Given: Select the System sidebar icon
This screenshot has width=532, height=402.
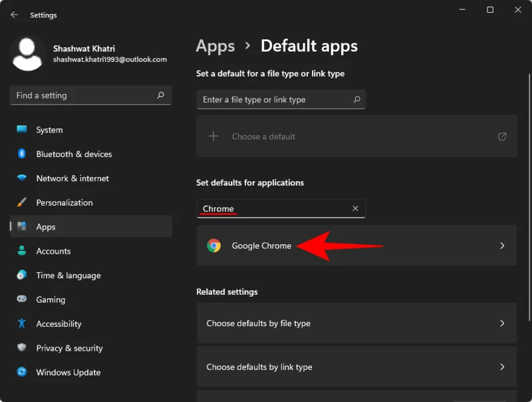Looking at the screenshot, I should [23, 130].
